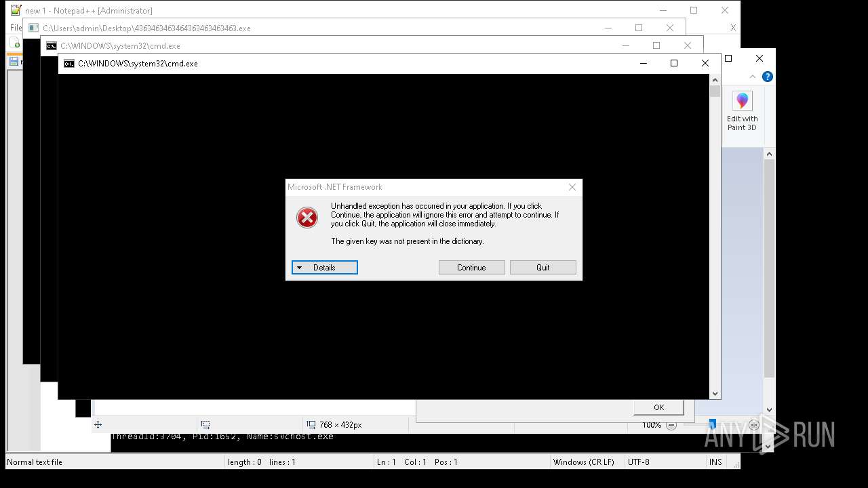
Task: Click the 4363463463464363463463463.exe window icon
Action: 33,28
